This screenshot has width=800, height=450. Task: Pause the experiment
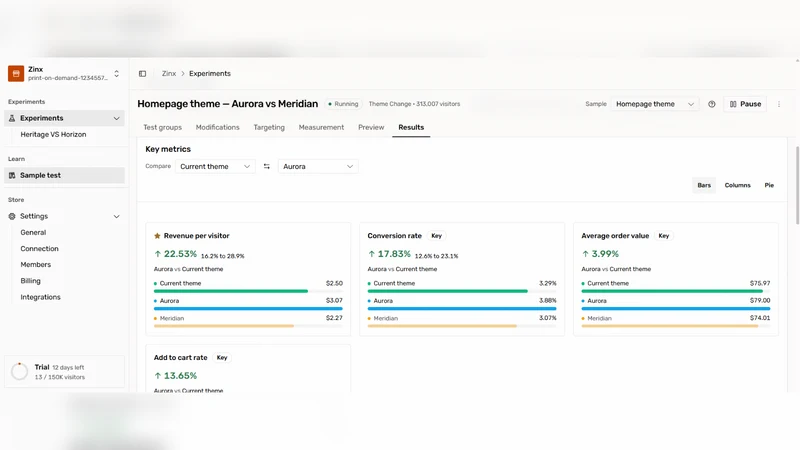coord(745,104)
